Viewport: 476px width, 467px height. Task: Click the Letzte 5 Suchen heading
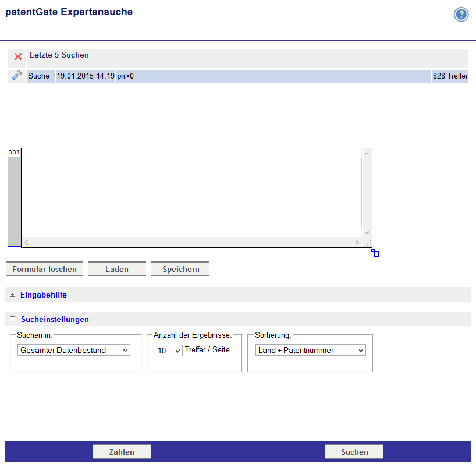pos(59,55)
